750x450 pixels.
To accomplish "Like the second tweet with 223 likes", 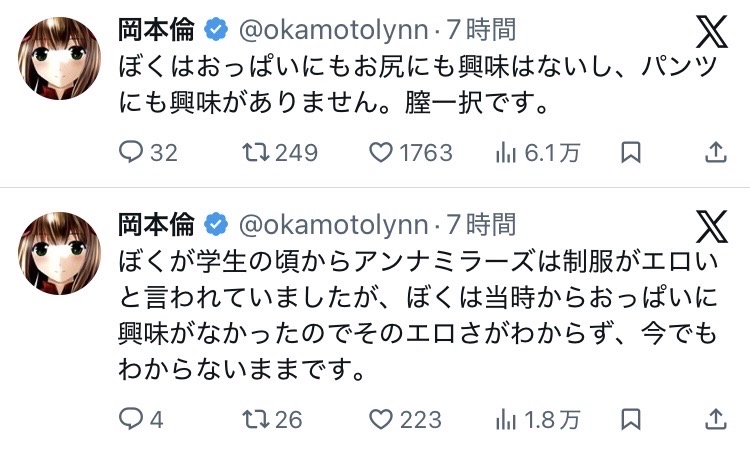I will [x=382, y=418].
